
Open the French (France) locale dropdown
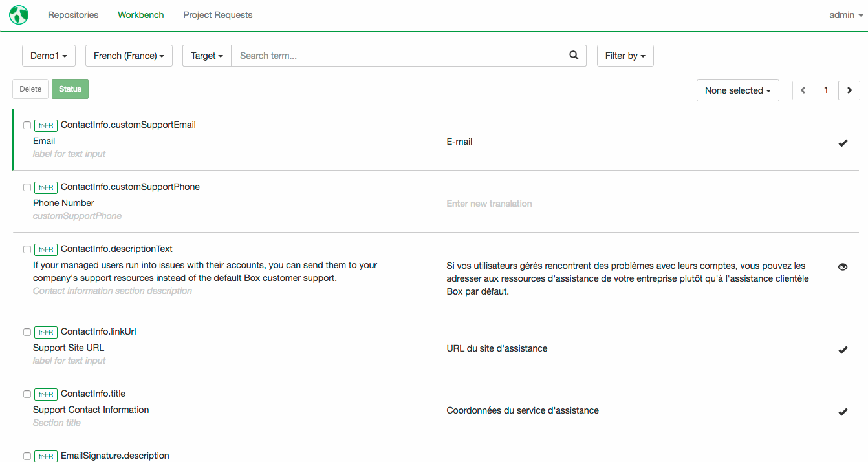tap(129, 56)
